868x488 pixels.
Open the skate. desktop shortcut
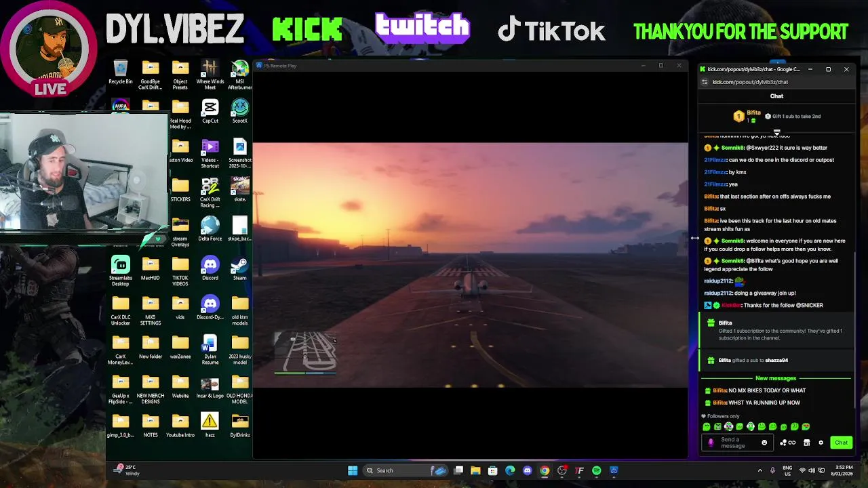240,190
